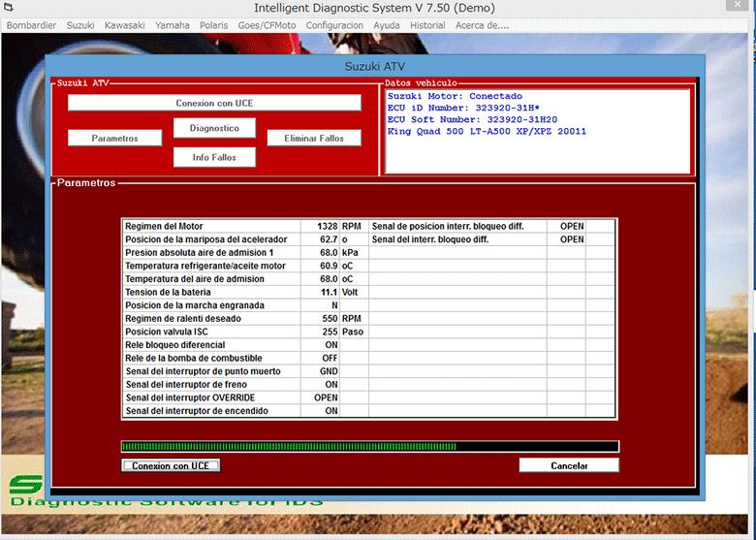Click the 60.9 coolant temperature value
The height and width of the screenshot is (540, 756).
pos(329,266)
